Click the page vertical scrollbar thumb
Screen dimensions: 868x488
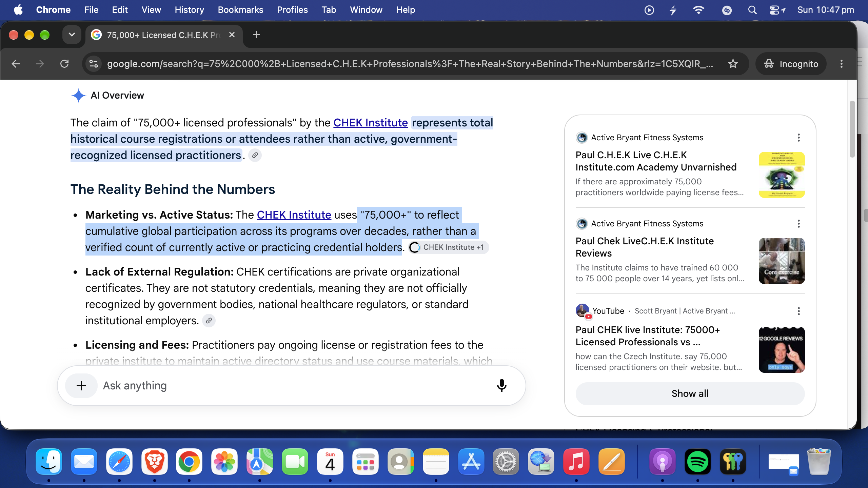click(852, 129)
